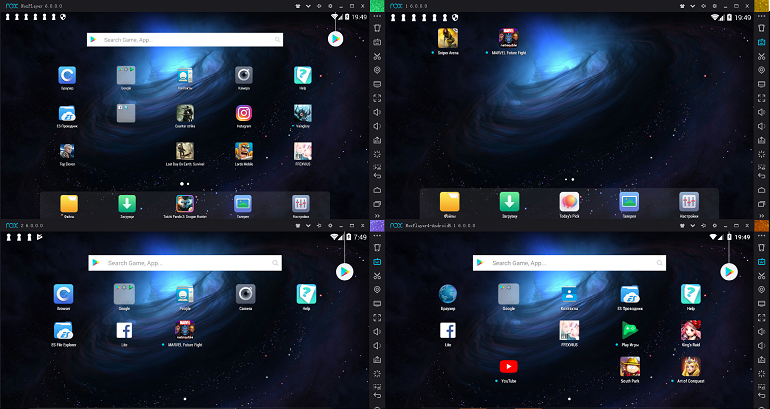Open title bar dropdown arrow in bottom-left window
This screenshot has width=770, height=409.
coord(308,225)
